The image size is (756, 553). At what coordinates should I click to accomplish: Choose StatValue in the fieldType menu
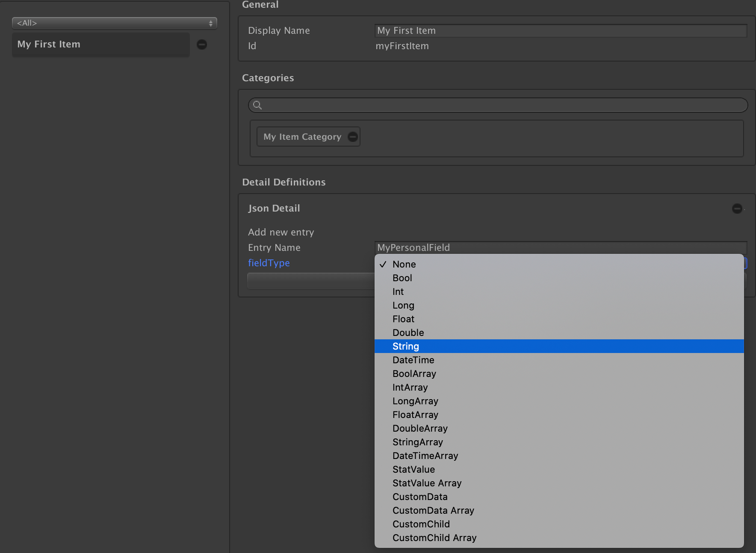click(559, 469)
